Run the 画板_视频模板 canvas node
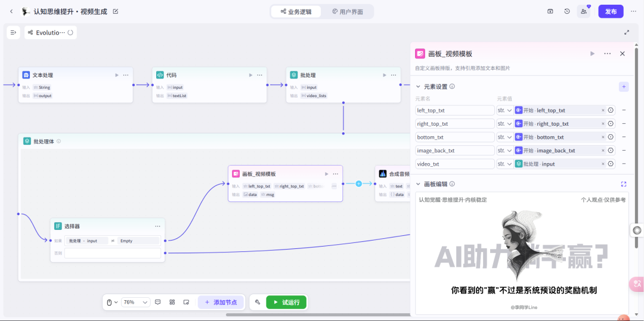The image size is (644, 321). 327,173
